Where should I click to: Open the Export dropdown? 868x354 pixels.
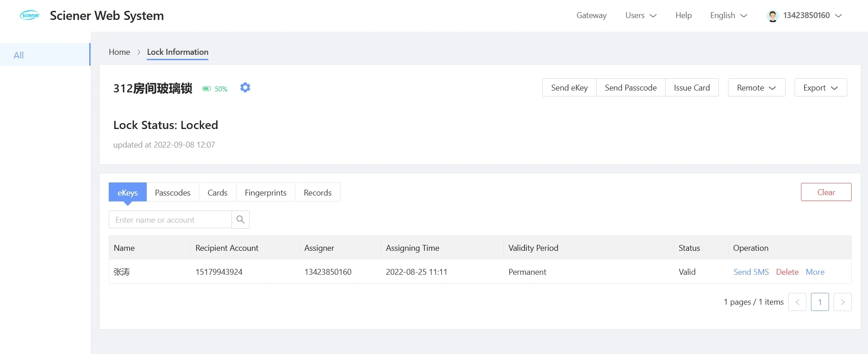(x=820, y=87)
